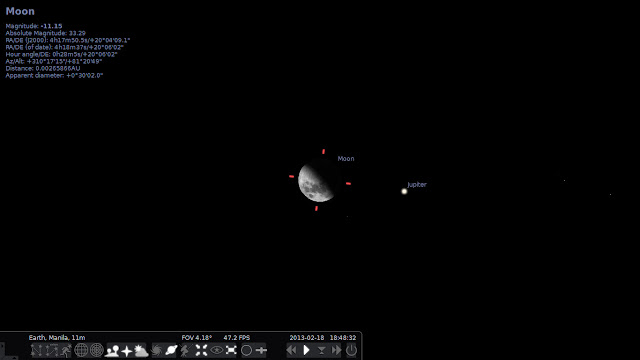
Task: Click location 'Earth, Manila, 11m'
Action: [x=57, y=338]
